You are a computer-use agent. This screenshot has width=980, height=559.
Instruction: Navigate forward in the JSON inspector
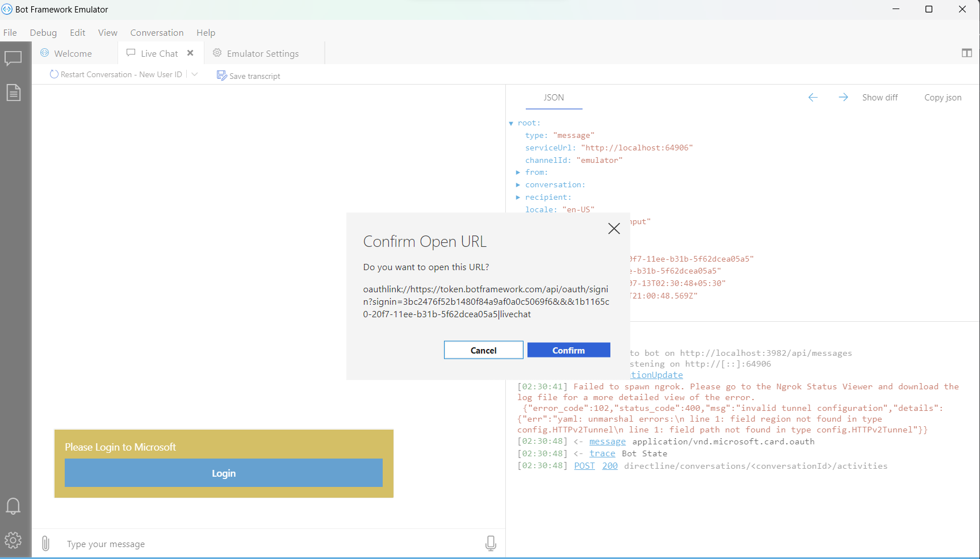[x=843, y=97]
